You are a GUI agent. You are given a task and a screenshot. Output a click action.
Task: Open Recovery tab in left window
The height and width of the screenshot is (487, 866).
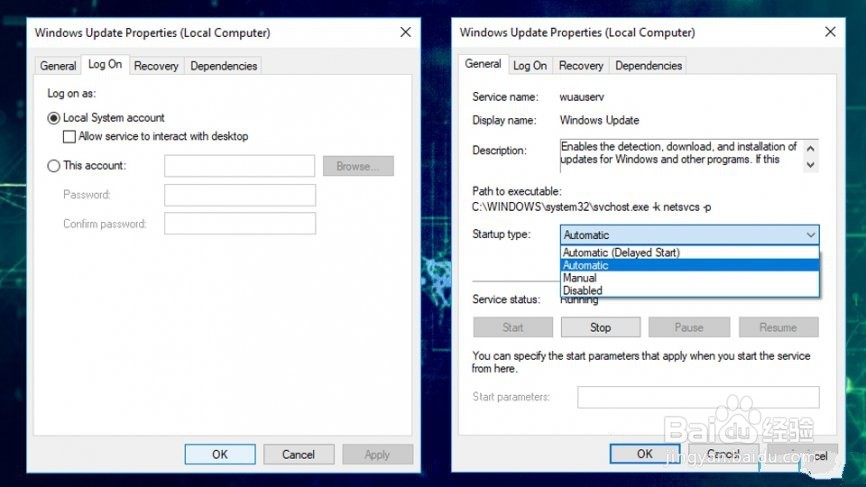point(156,66)
